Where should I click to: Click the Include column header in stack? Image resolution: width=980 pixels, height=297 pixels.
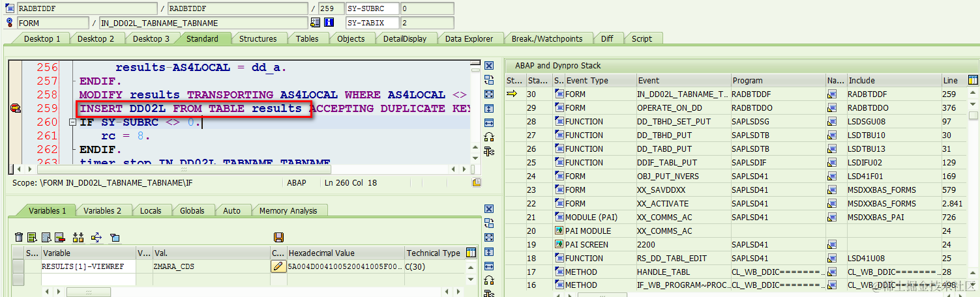[893, 80]
